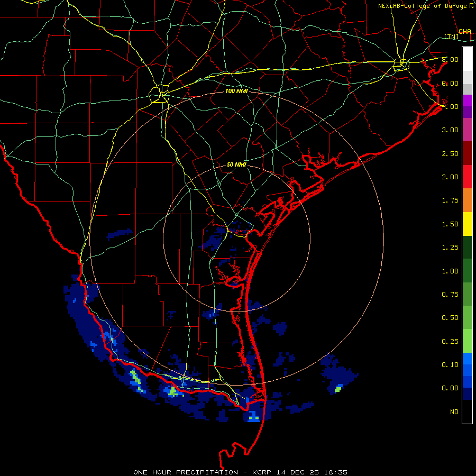Click the 100 NMI range ring label
The height and width of the screenshot is (476, 476).
[x=236, y=91]
